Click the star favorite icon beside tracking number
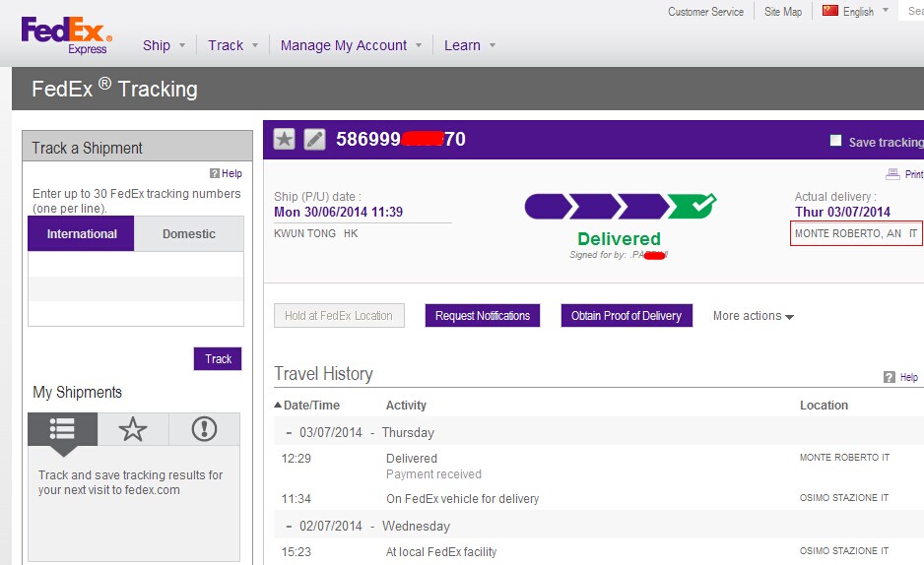The height and width of the screenshot is (565, 924). [284, 139]
